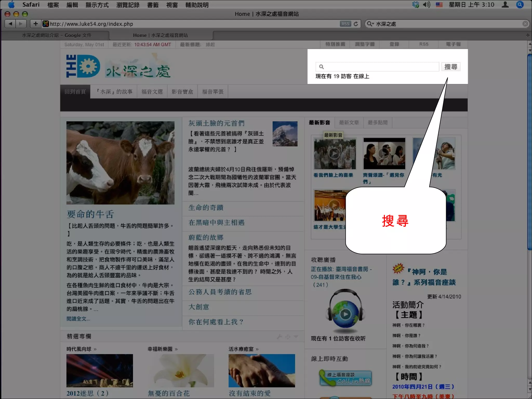Open a new tab with plus icon
Image resolution: width=532 pixels, height=399 pixels.
click(x=527, y=35)
